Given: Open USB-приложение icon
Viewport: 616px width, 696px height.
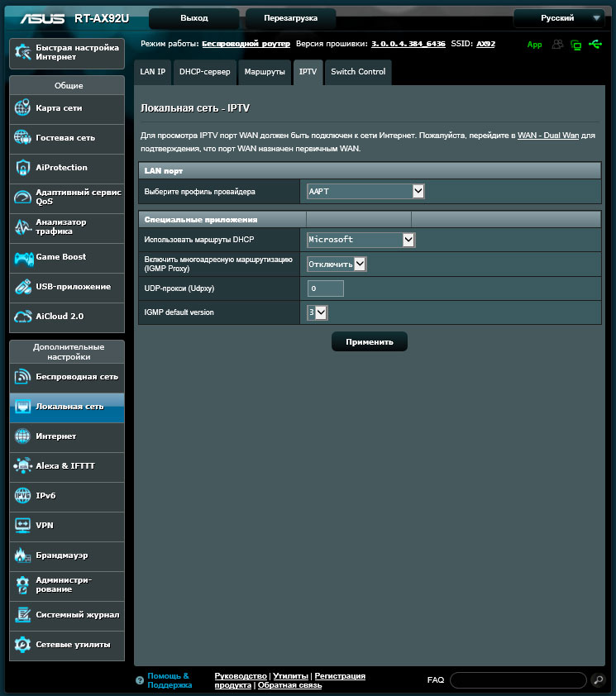Looking at the screenshot, I should [22, 286].
